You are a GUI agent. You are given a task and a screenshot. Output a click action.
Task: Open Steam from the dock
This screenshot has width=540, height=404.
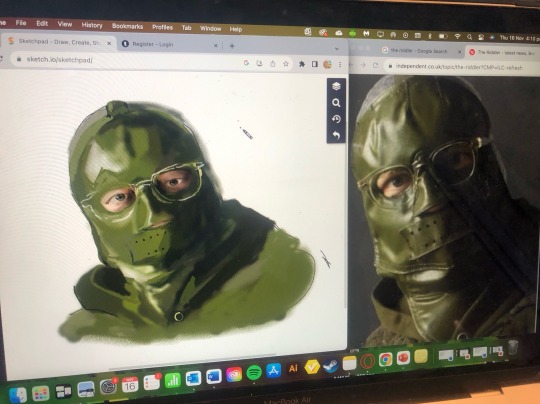tap(331, 366)
